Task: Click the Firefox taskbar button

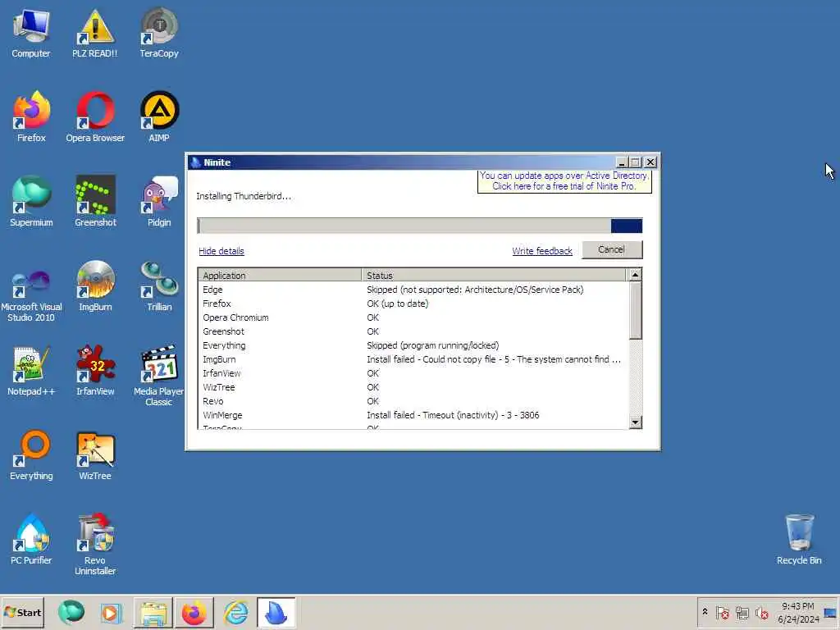Action: [194, 612]
